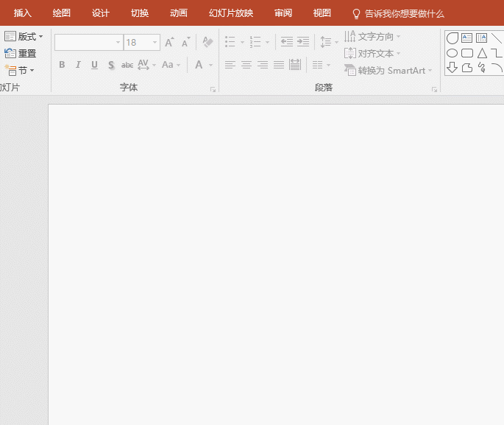Center align paragraph text
The image size is (504, 425).
[x=246, y=65]
